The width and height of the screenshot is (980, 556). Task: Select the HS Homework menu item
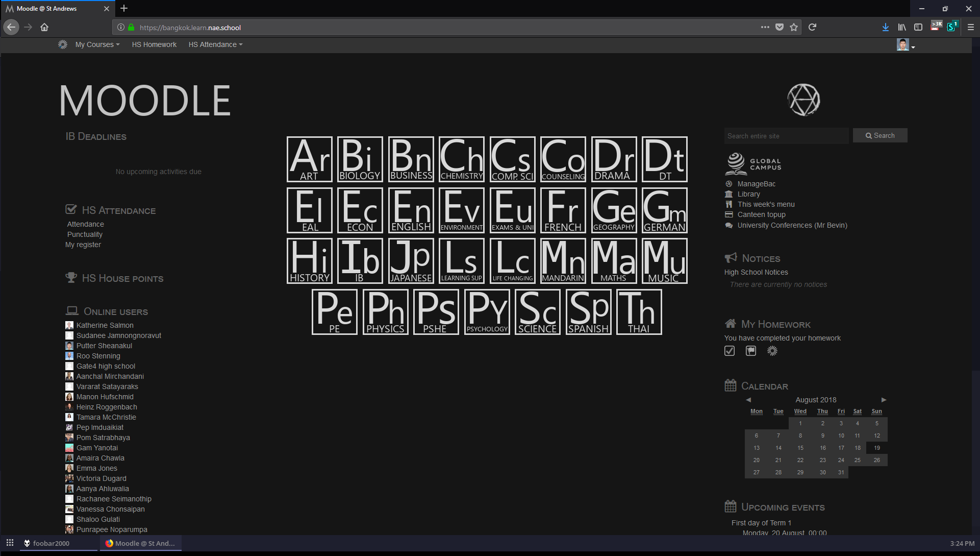[154, 44]
